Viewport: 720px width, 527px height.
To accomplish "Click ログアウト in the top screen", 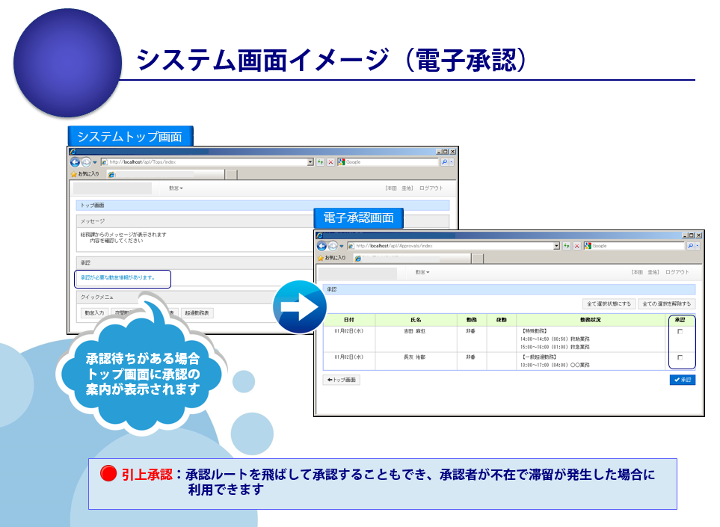I will tap(431, 188).
